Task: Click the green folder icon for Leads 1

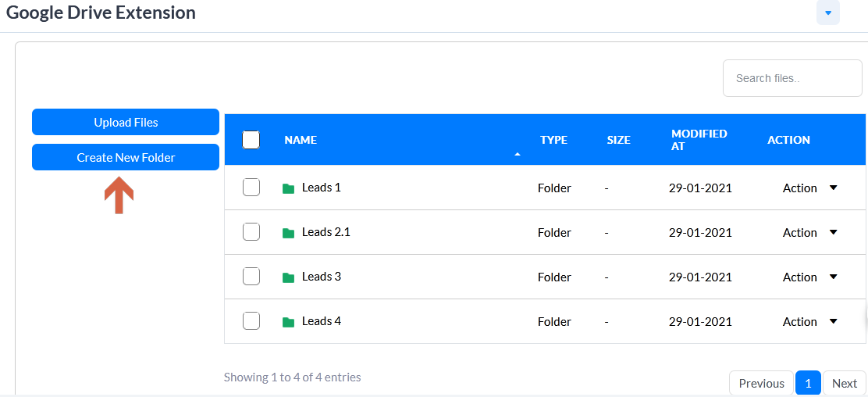Action: click(288, 188)
